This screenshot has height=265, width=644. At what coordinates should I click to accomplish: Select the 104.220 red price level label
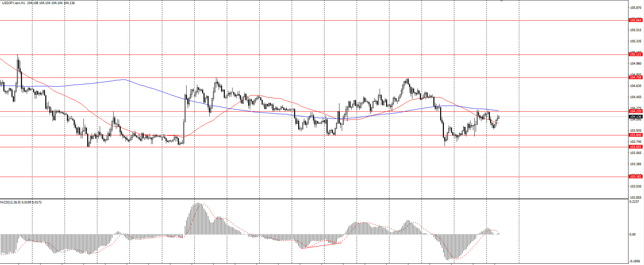tap(635, 111)
